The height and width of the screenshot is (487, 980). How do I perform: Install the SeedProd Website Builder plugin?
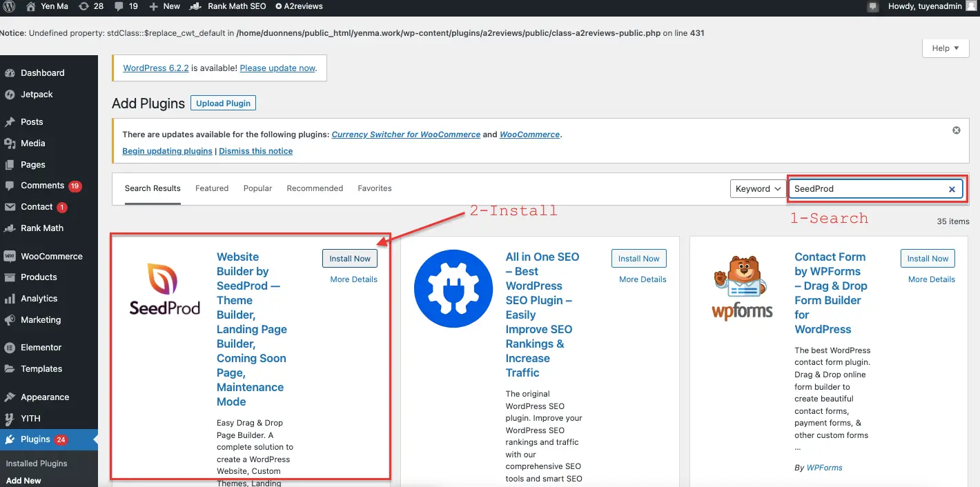(349, 258)
